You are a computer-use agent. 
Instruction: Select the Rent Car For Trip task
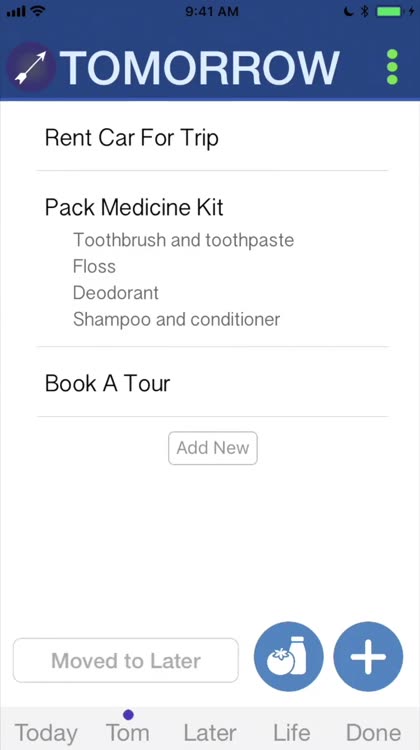coord(212,138)
